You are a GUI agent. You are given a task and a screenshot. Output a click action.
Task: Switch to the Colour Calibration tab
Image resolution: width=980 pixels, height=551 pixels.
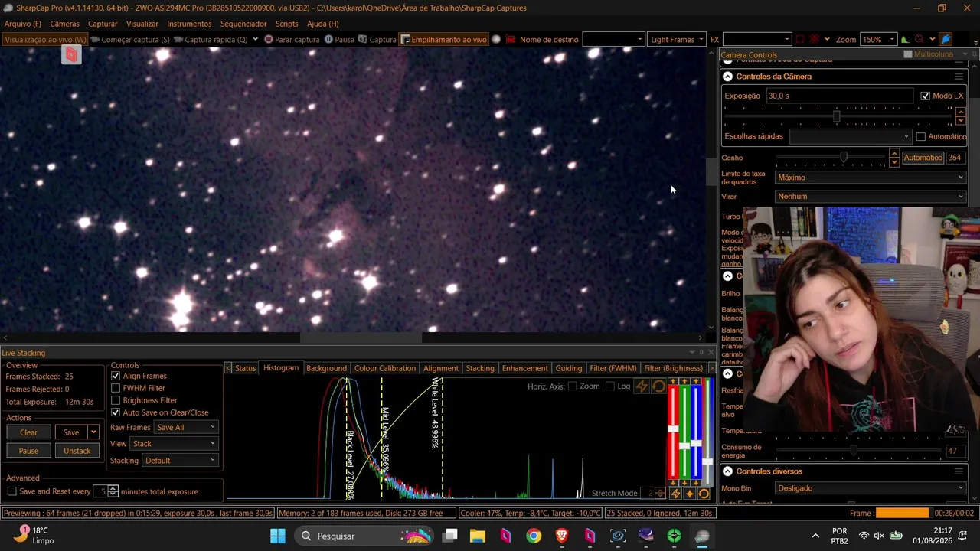(x=385, y=368)
